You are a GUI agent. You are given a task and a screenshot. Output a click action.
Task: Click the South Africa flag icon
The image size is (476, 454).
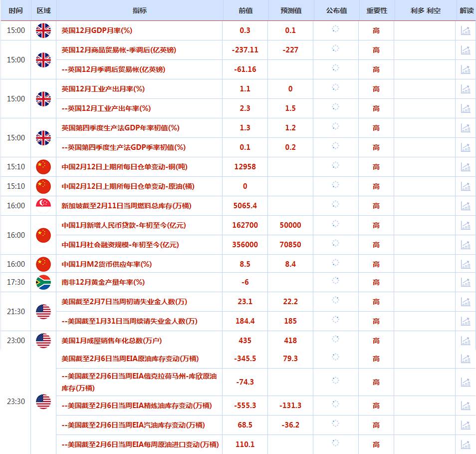[x=43, y=282]
